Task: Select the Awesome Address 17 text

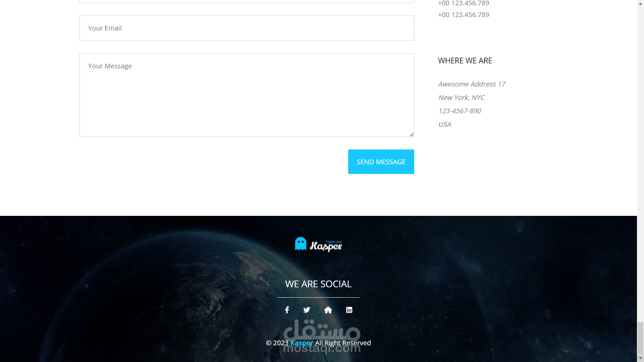Action: point(472,84)
